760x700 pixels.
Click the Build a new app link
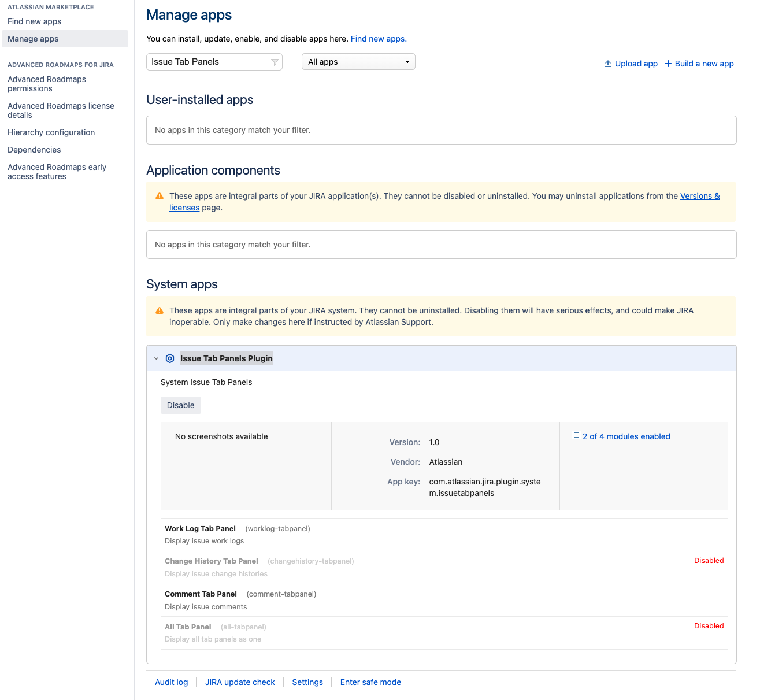705,64
